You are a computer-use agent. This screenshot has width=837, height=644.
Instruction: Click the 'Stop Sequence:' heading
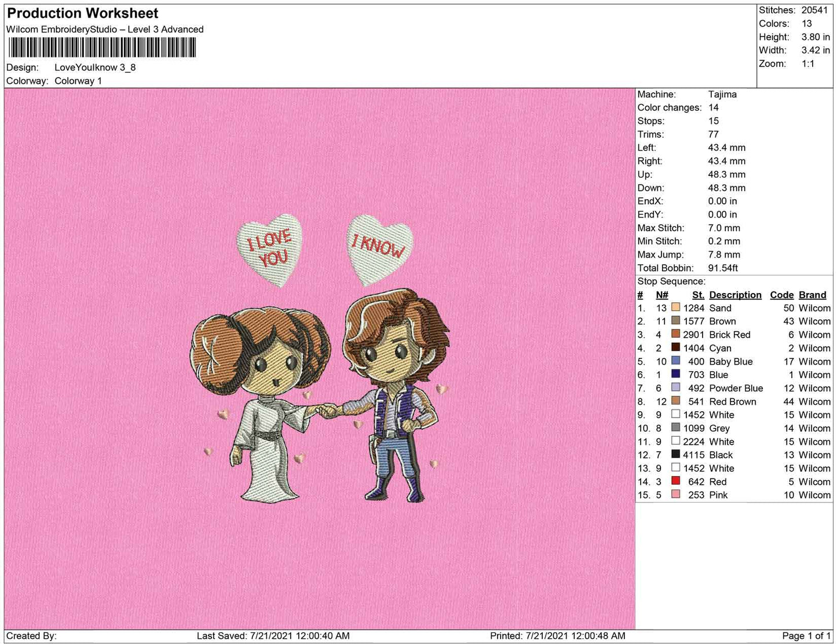click(x=671, y=281)
